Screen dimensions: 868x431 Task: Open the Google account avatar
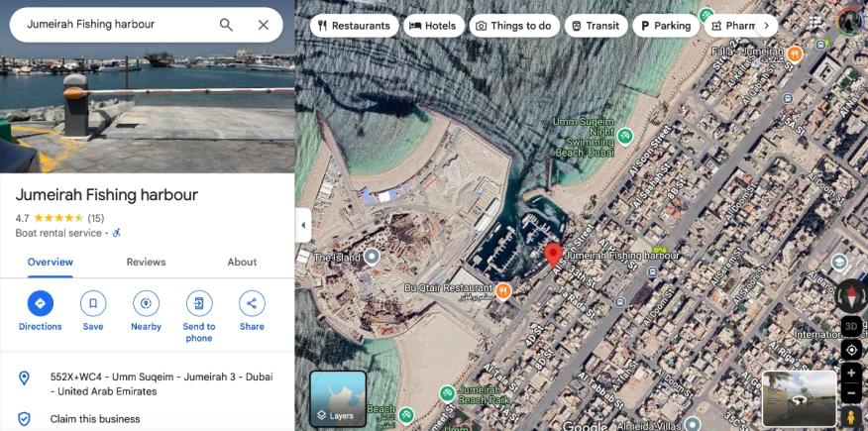tap(851, 23)
